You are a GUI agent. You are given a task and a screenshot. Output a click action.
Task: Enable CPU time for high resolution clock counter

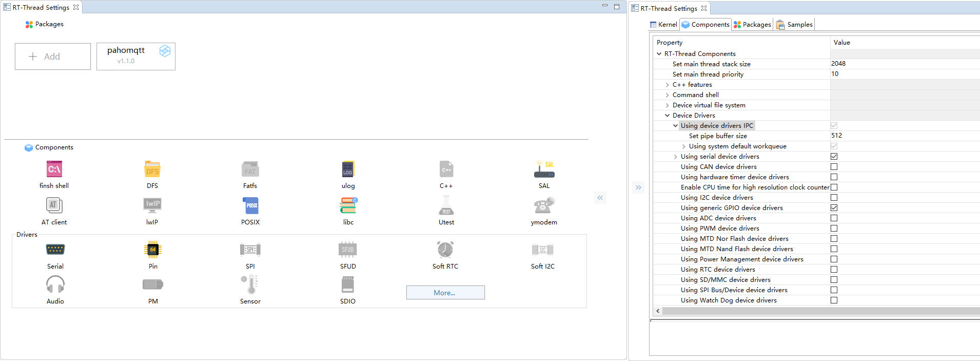point(834,187)
